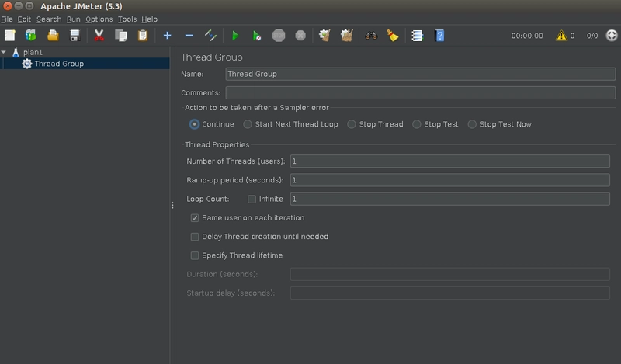Select the Stop Thread radio button
This screenshot has height=364, width=621.
coord(352,124)
